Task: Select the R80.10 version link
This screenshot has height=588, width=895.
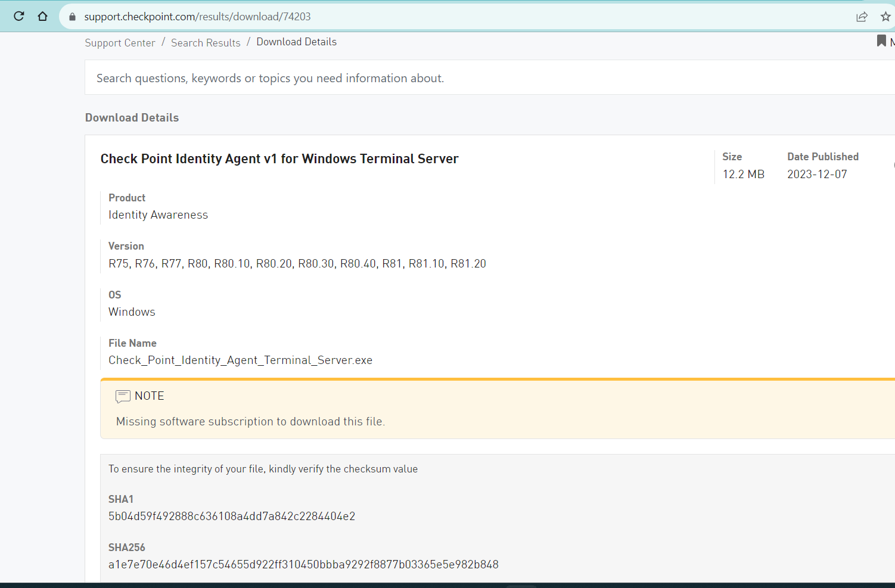Action: tap(232, 263)
